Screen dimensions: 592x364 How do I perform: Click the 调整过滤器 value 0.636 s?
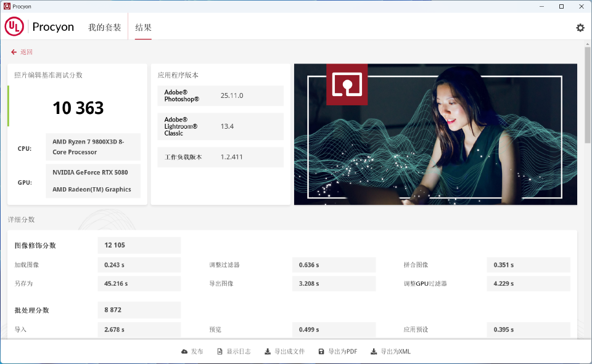[334, 265]
